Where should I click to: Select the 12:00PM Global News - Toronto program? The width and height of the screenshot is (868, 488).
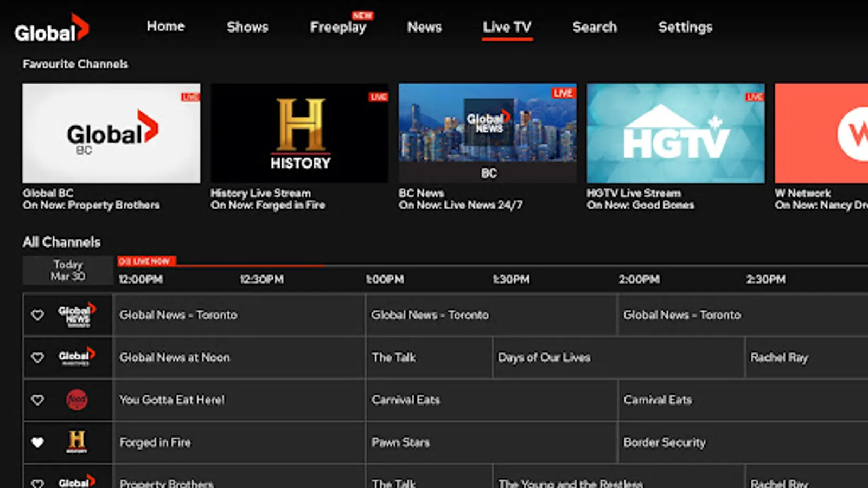[x=239, y=315]
